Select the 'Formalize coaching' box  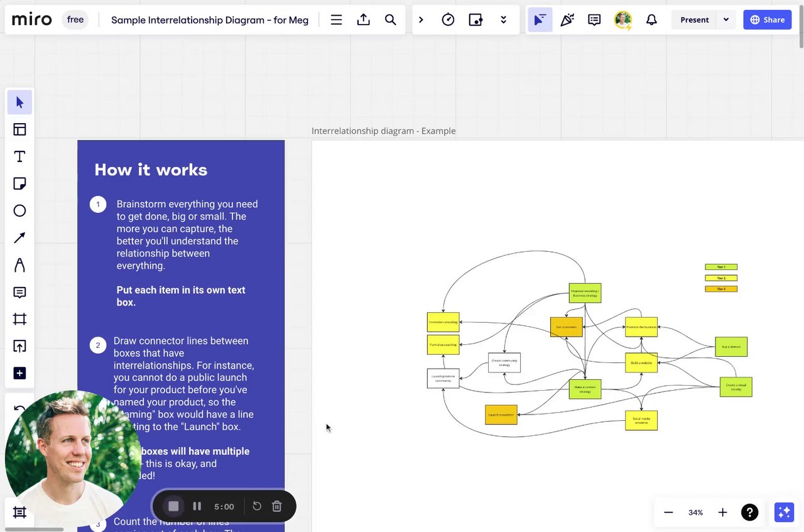coord(443,344)
